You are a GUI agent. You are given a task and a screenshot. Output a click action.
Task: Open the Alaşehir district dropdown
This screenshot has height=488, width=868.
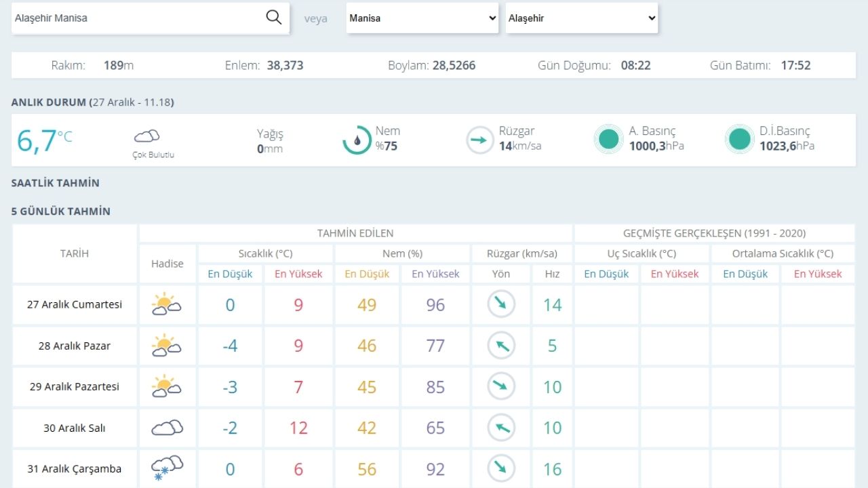[x=582, y=18]
